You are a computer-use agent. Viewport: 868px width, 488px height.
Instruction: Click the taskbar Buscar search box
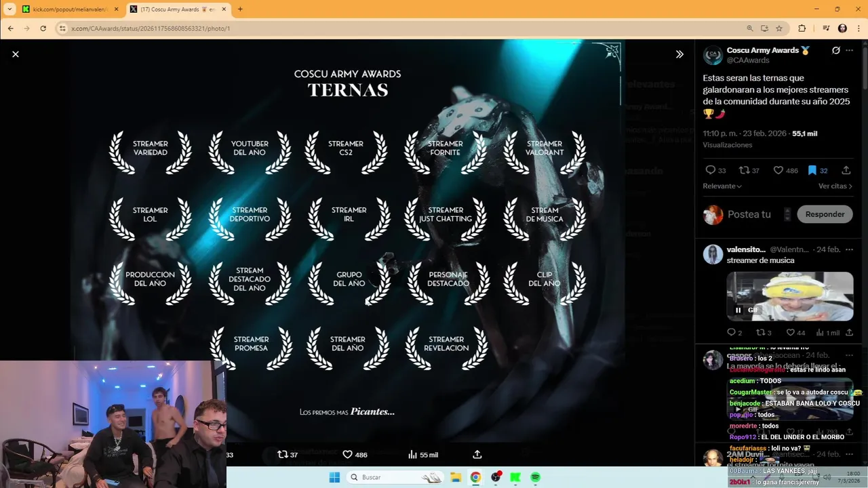point(396,477)
